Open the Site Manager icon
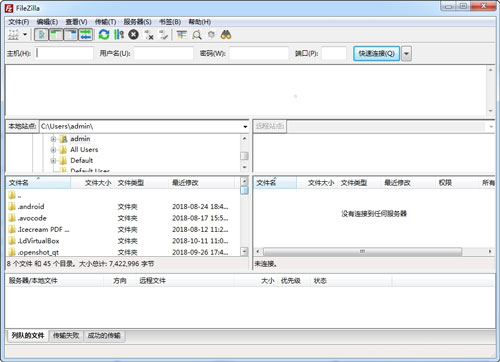This screenshot has height=362, width=500. pyautogui.click(x=13, y=35)
